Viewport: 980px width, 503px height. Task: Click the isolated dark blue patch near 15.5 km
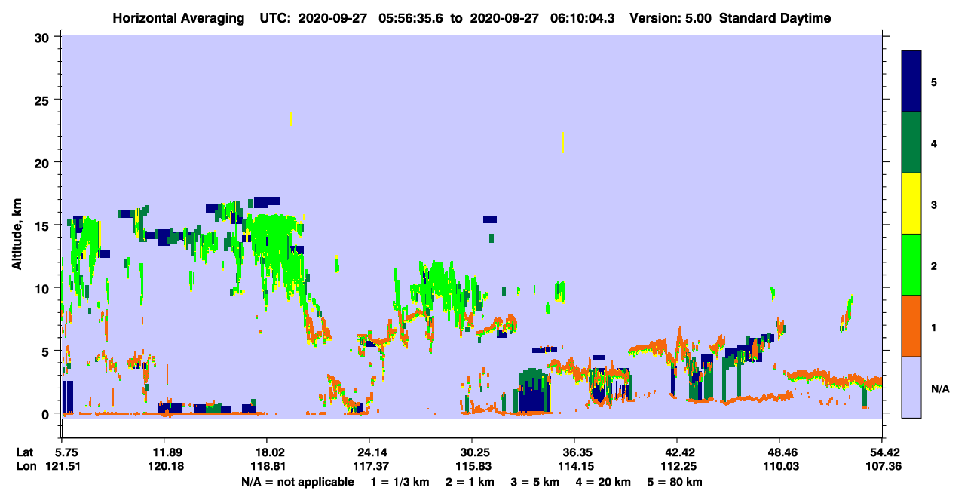[x=490, y=219]
